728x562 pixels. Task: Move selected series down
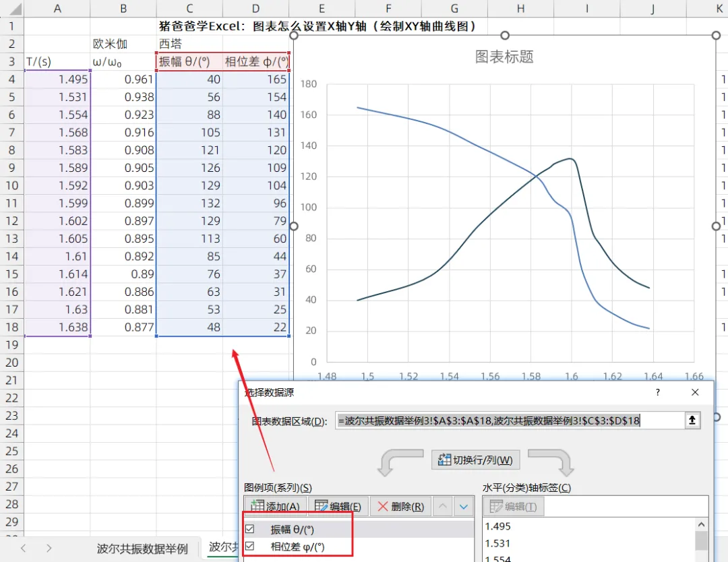click(463, 506)
